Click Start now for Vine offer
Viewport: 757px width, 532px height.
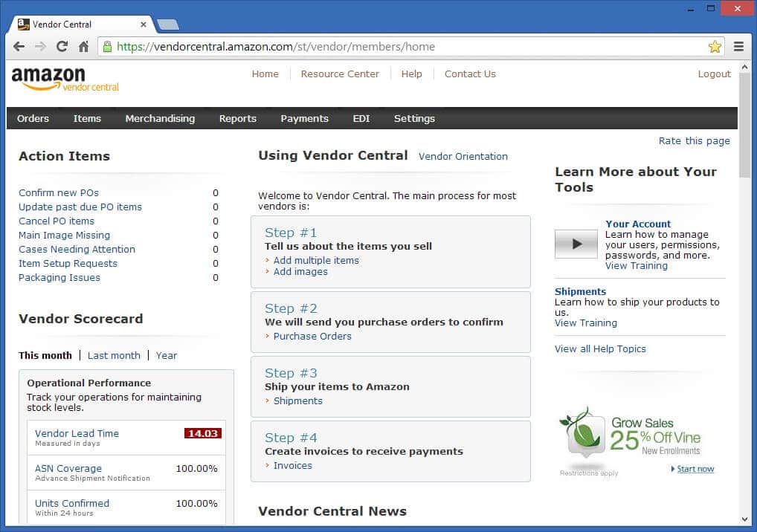(x=695, y=469)
